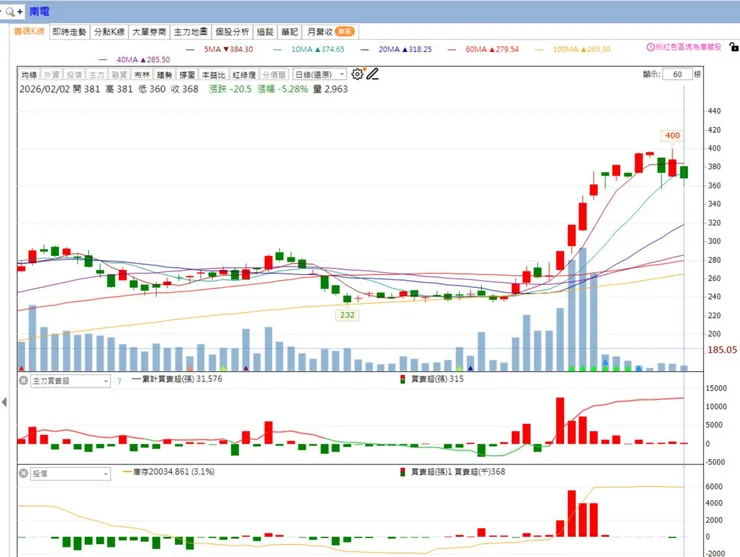Open the 追蹤 tab
The height and width of the screenshot is (557, 740).
265,32
